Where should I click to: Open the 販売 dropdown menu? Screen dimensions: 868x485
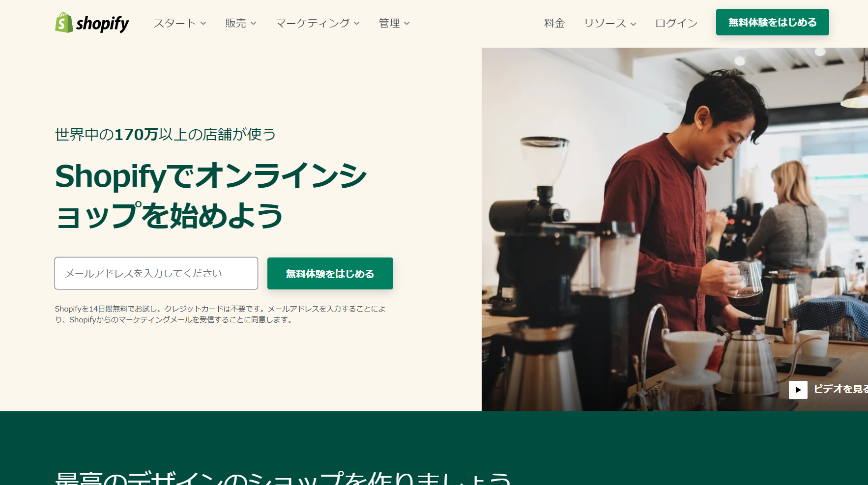click(x=240, y=23)
